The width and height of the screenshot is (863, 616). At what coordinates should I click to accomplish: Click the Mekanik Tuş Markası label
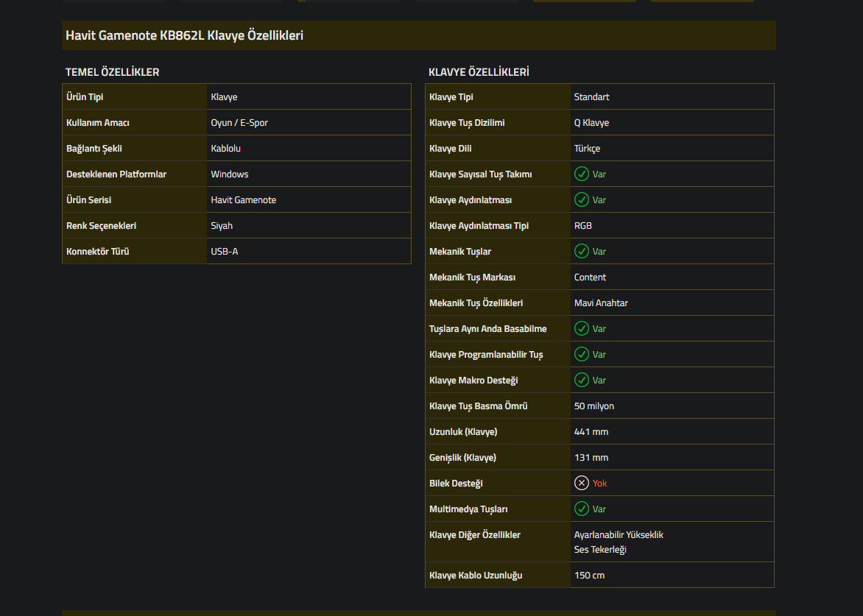pyautogui.click(x=472, y=277)
